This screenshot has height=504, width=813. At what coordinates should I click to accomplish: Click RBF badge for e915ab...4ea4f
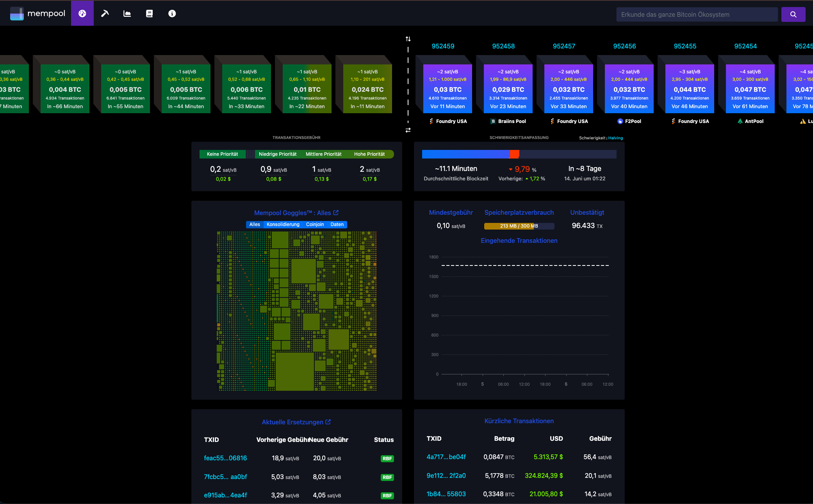[x=387, y=495]
